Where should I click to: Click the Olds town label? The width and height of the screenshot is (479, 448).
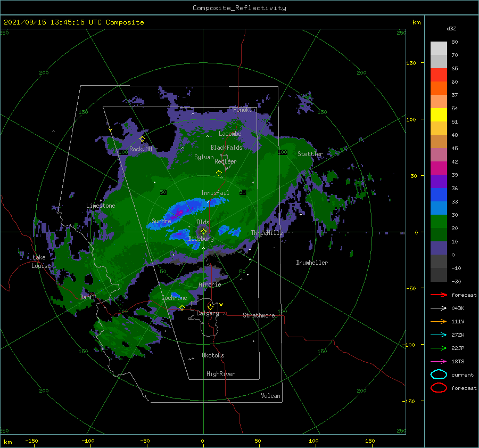[203, 222]
